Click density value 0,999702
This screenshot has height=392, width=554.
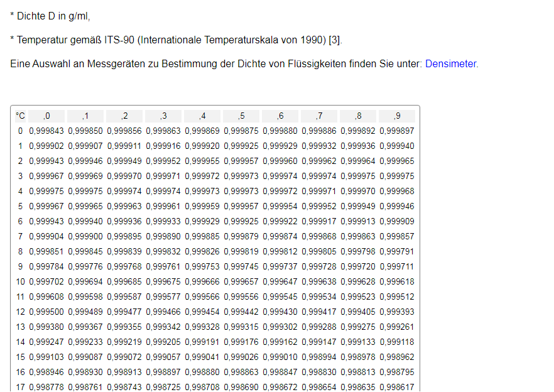click(46, 281)
